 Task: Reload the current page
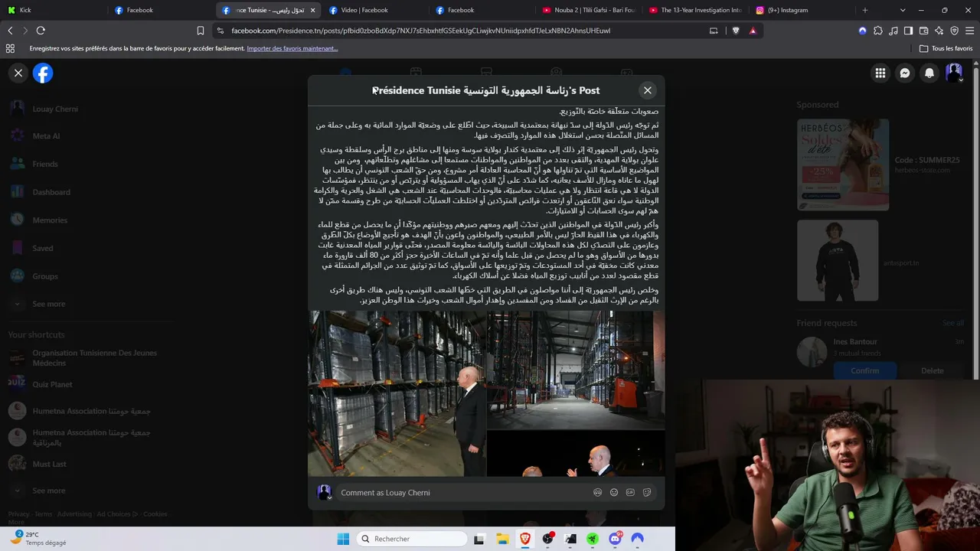41,31
